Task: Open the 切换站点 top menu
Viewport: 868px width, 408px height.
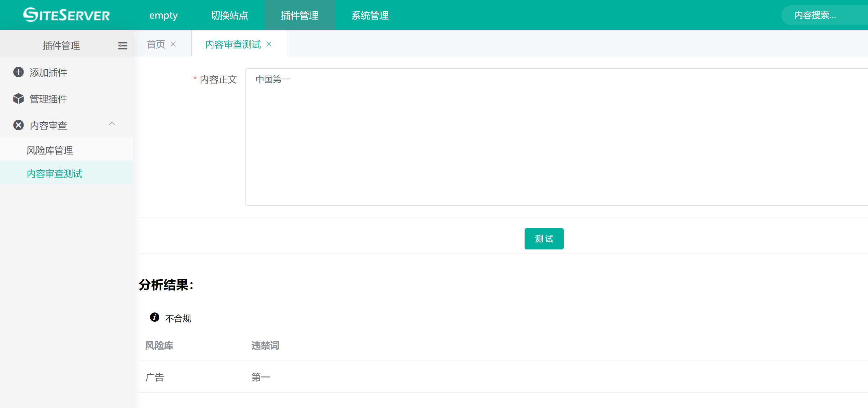Action: point(230,15)
